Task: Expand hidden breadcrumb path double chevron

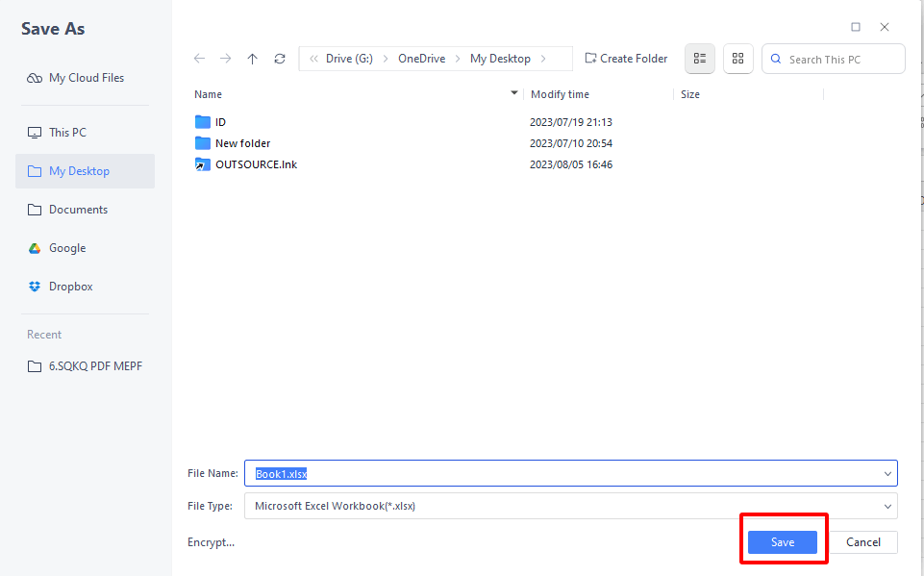Action: (314, 59)
